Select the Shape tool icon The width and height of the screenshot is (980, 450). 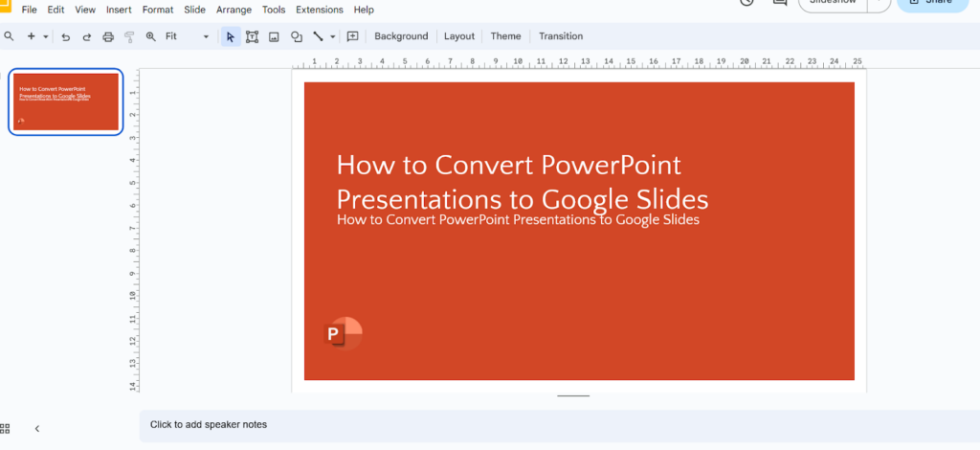[296, 36]
